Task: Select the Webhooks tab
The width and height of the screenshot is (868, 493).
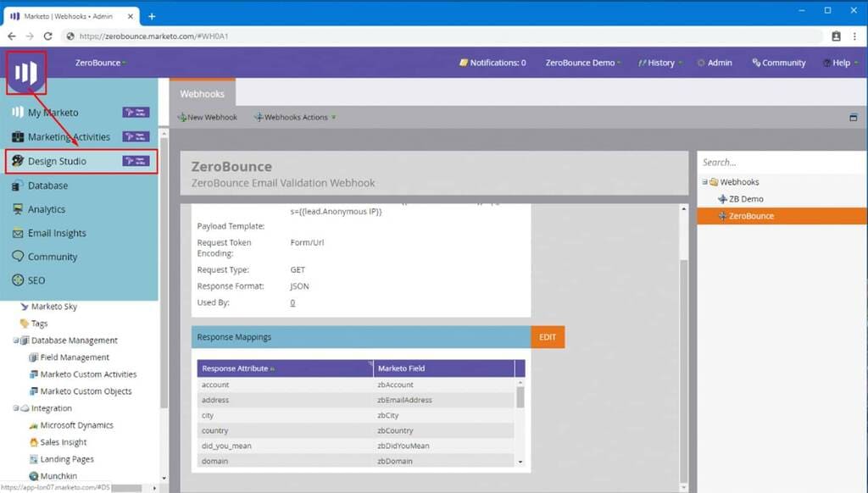Action: click(202, 93)
